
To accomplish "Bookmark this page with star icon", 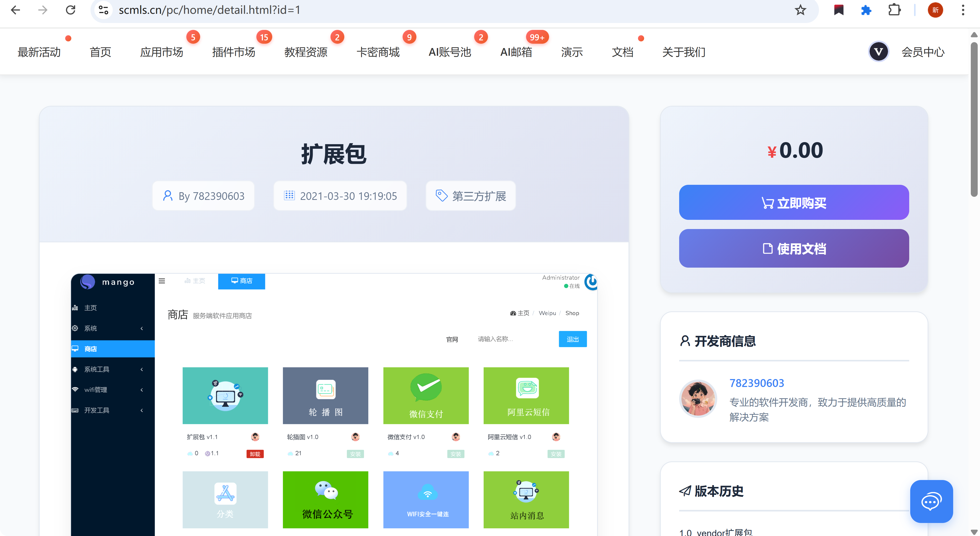I will click(800, 10).
